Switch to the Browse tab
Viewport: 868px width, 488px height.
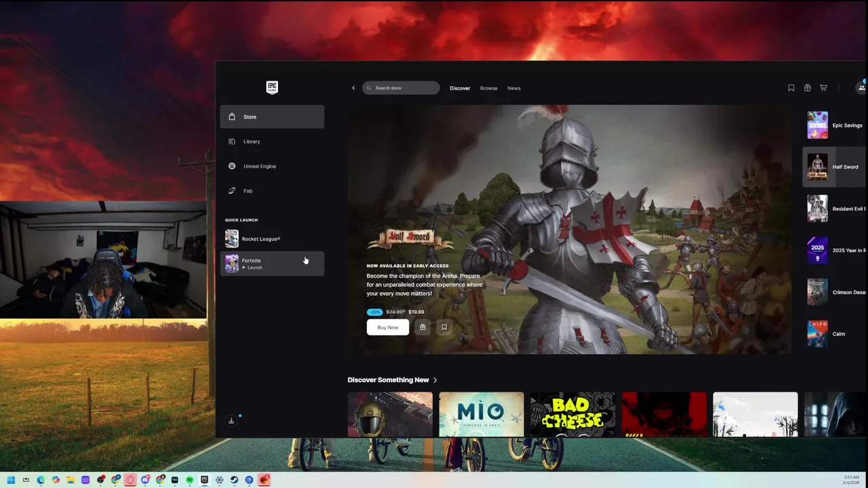(x=489, y=88)
